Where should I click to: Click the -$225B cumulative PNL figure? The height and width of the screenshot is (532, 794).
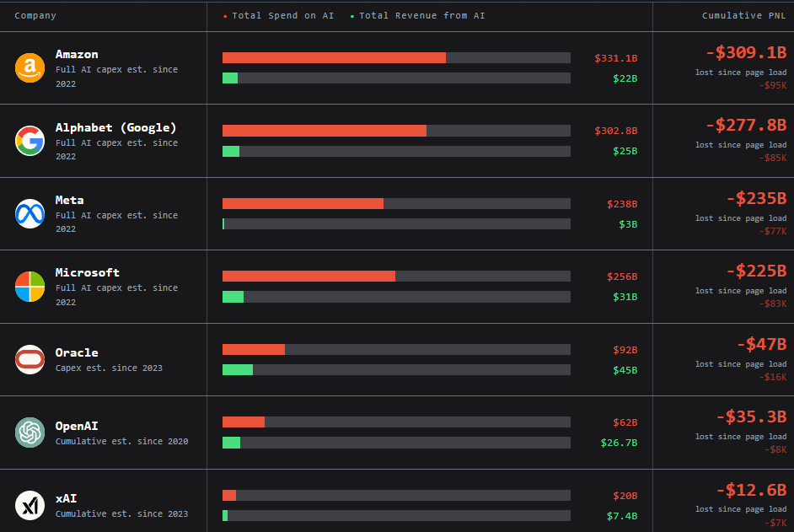point(756,271)
